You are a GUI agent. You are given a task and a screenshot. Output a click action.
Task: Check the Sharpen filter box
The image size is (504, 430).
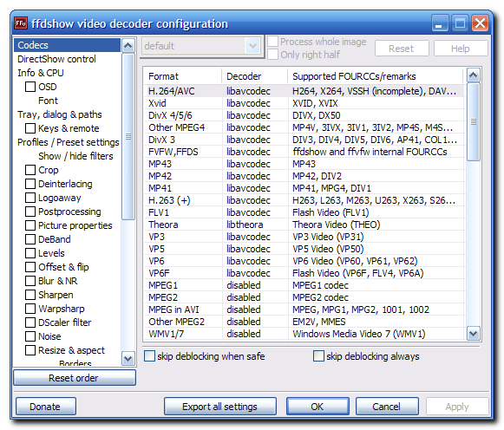(x=30, y=295)
